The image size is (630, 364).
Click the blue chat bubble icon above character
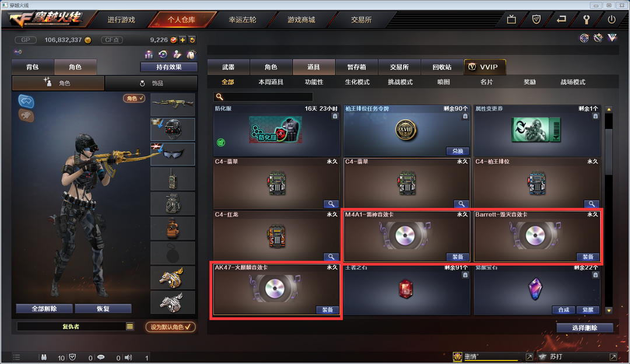26,101
